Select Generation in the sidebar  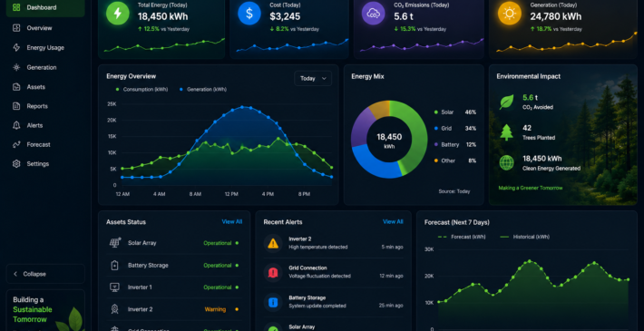coord(45,67)
